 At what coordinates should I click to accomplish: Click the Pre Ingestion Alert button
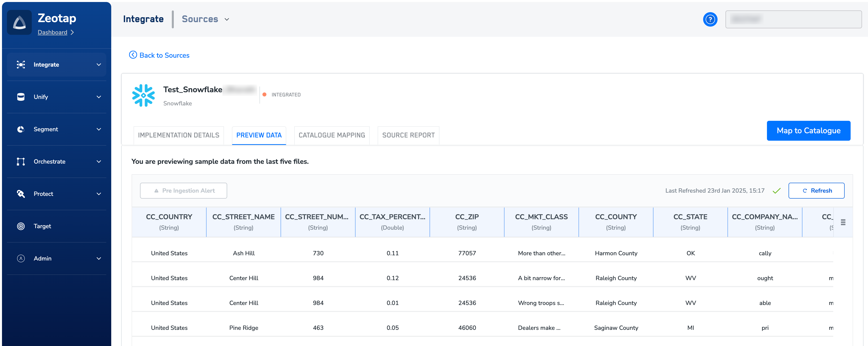click(184, 191)
